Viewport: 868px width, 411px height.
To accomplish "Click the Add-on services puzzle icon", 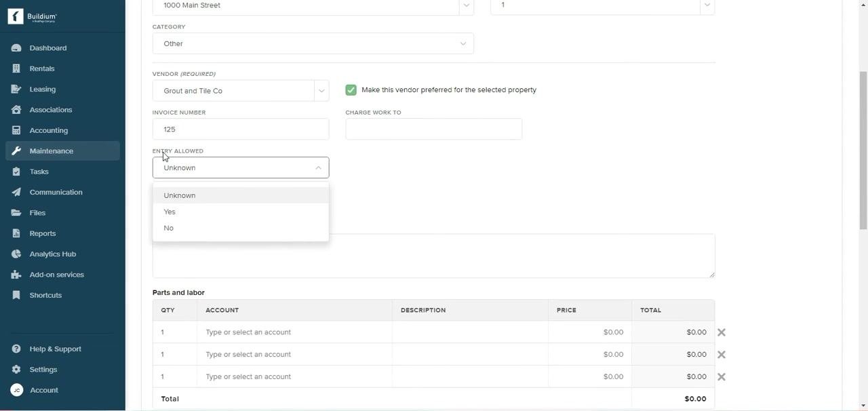I will [16, 275].
